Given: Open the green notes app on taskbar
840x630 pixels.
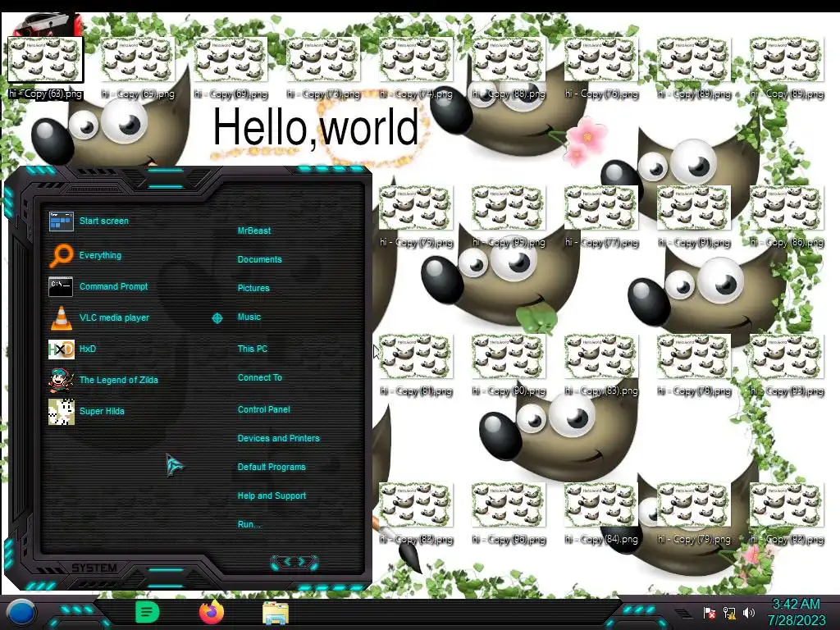Looking at the screenshot, I should [148, 612].
